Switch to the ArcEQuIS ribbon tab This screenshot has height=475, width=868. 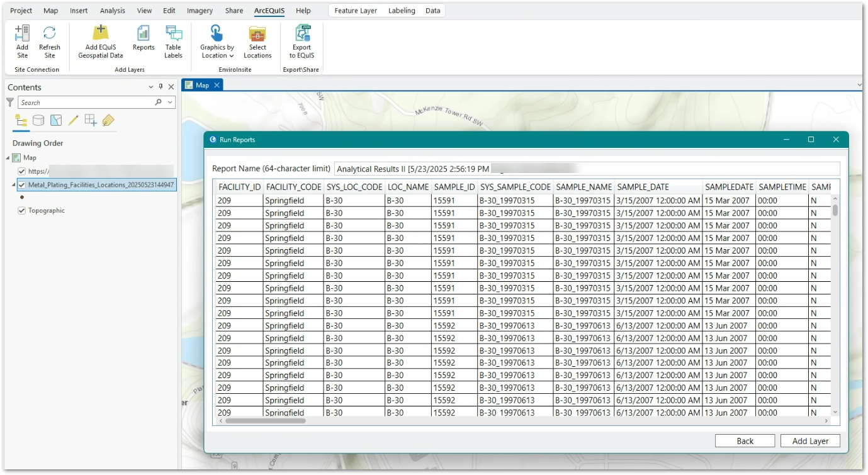pyautogui.click(x=269, y=10)
